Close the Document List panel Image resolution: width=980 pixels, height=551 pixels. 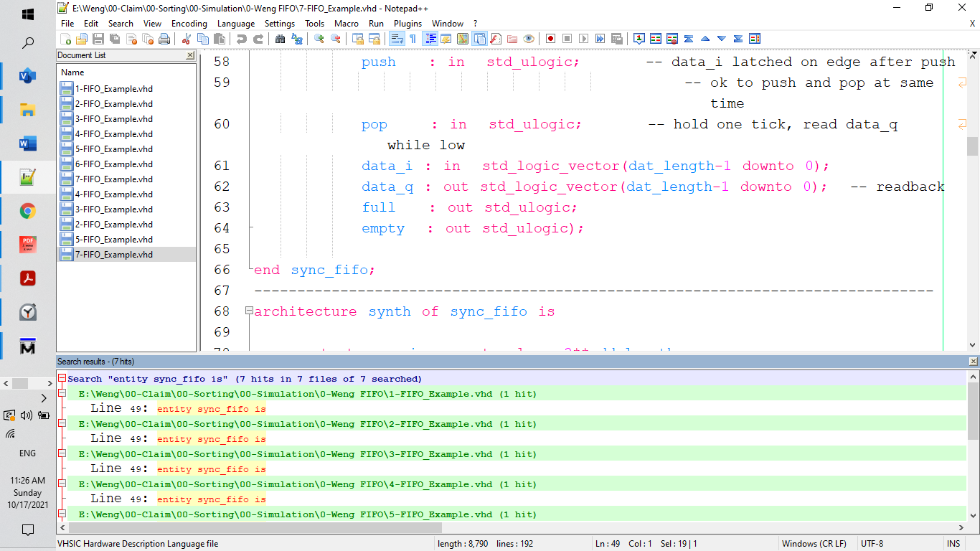point(190,55)
